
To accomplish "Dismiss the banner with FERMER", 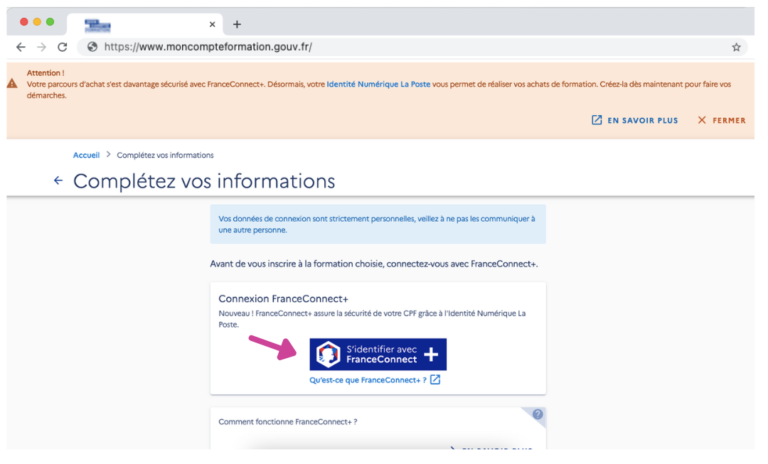I will 722,120.
